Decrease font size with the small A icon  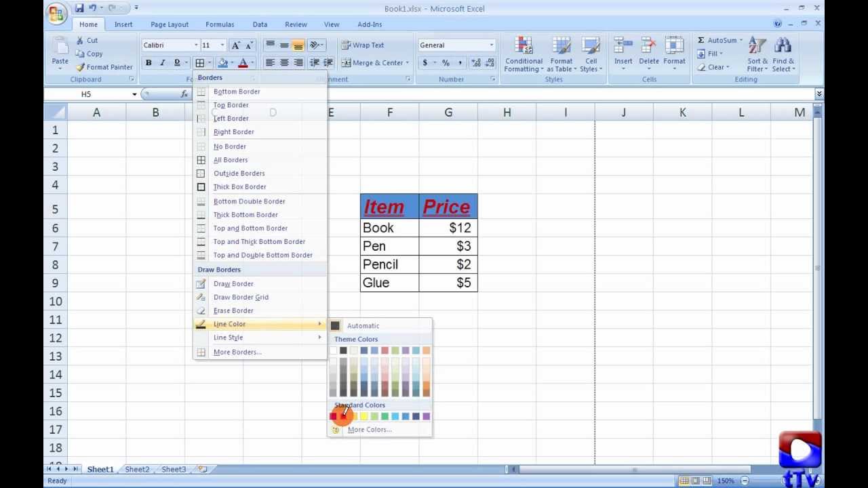249,45
